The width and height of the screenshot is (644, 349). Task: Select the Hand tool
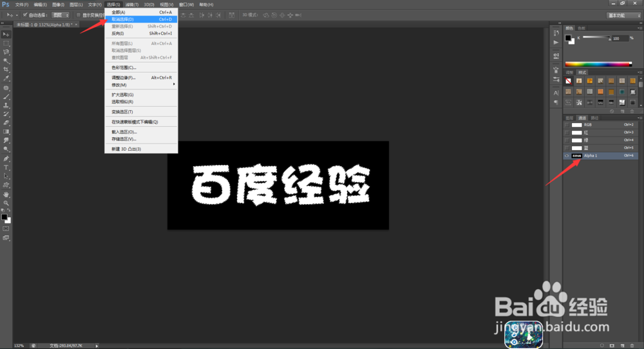pyautogui.click(x=6, y=194)
